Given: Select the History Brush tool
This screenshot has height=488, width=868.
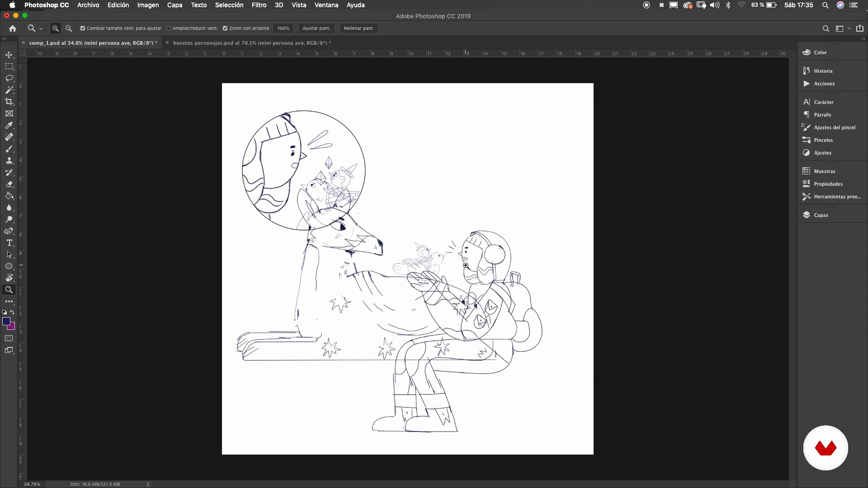Looking at the screenshot, I should tap(9, 172).
